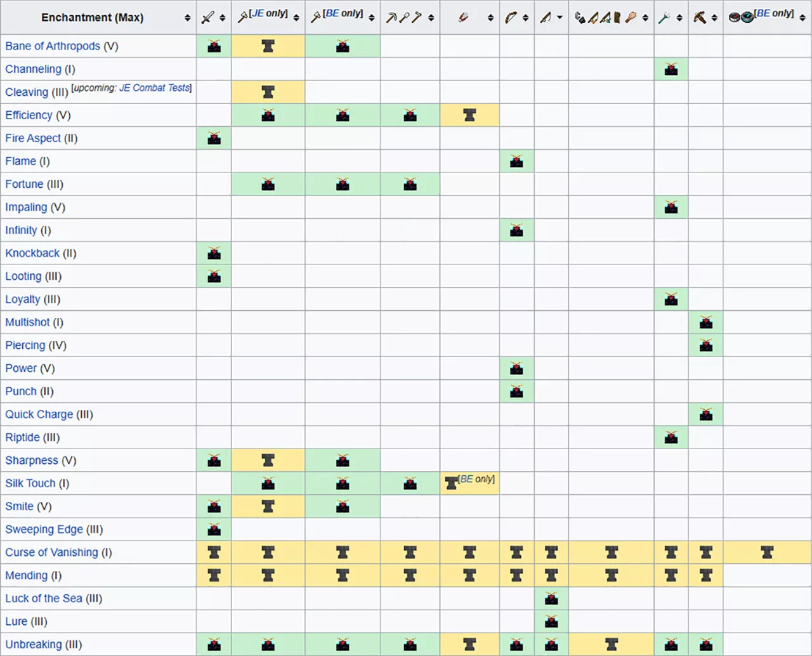
Task: Open the Fortune enchantment link
Action: tap(24, 184)
